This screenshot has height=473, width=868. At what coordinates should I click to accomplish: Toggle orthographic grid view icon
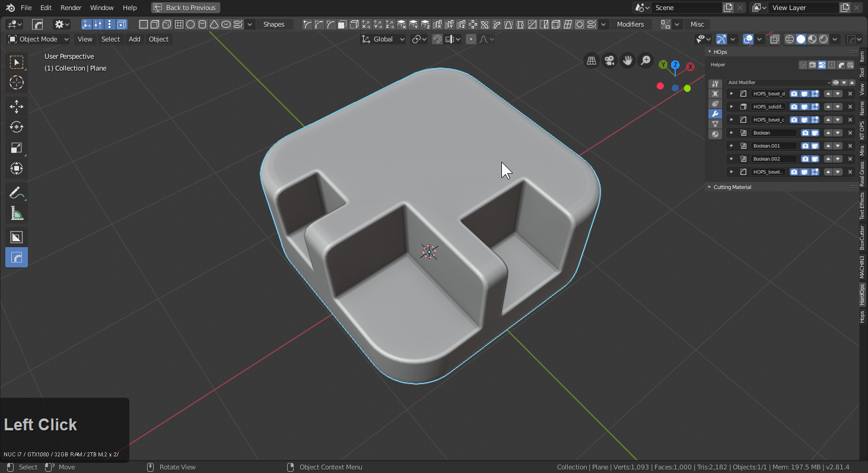pos(592,60)
